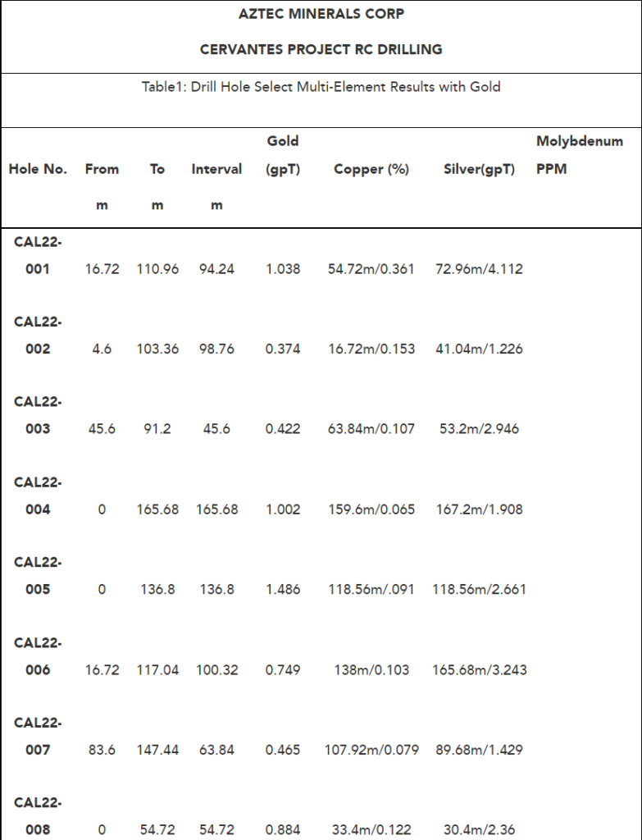
Task: Select hole CAL22-001 row label
Action: click(38, 255)
